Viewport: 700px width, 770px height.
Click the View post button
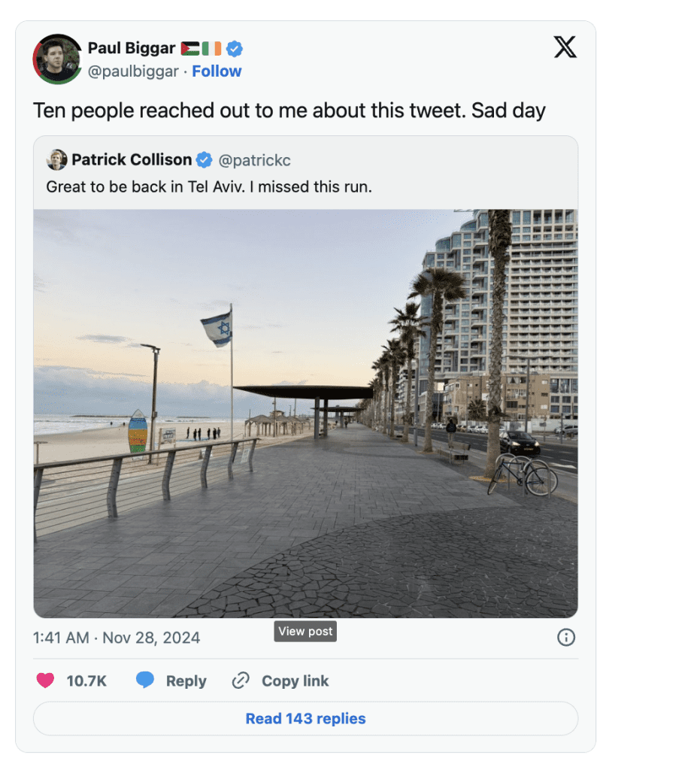coord(305,631)
